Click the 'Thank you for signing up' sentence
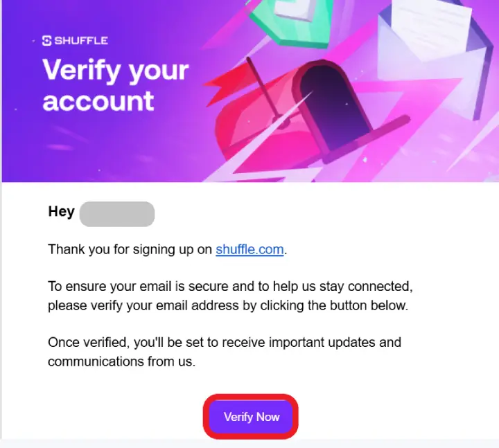 [x=168, y=249]
